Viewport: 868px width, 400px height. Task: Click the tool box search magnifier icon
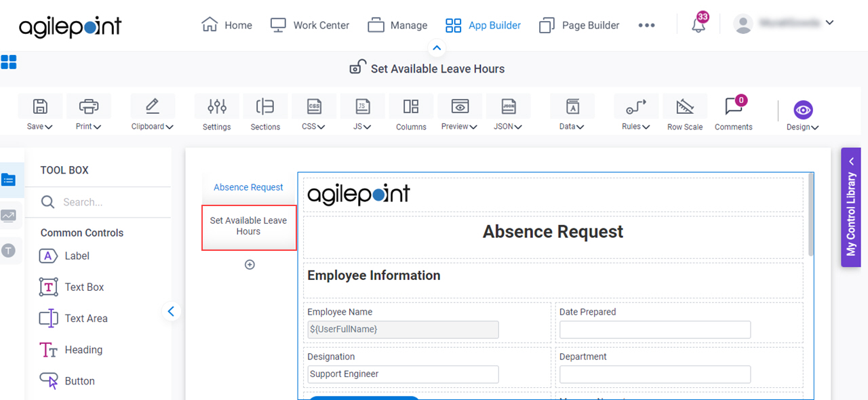click(x=48, y=202)
